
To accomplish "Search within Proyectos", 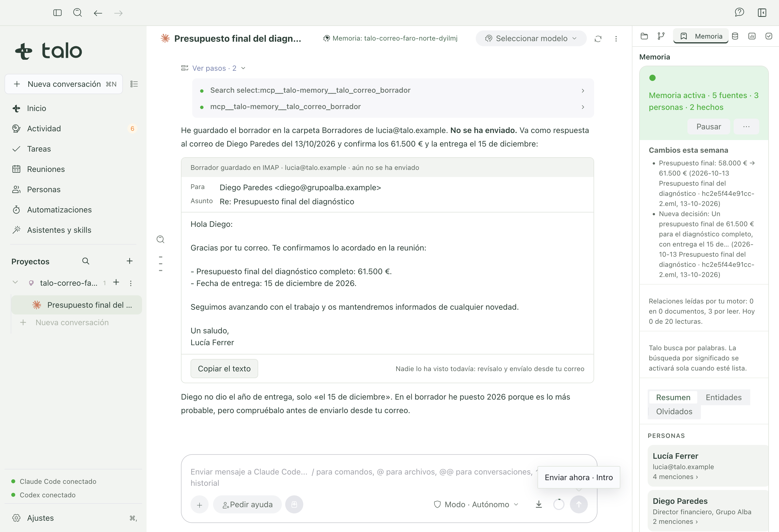I will 86,261.
